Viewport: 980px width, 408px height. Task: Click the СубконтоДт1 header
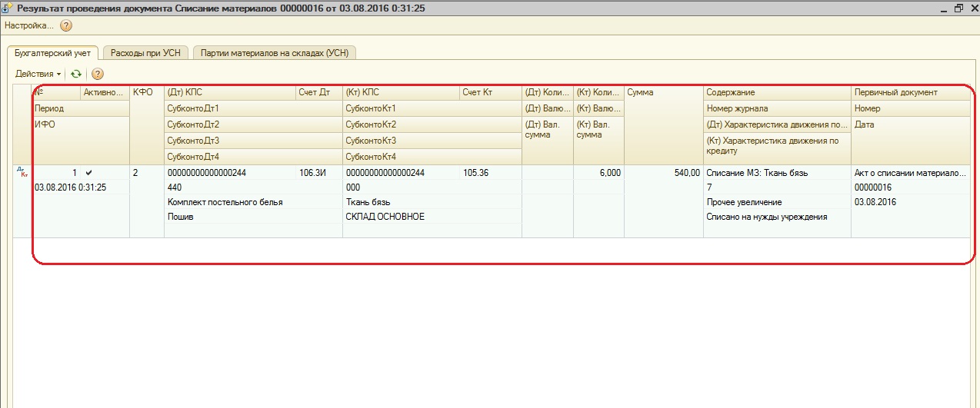253,108
